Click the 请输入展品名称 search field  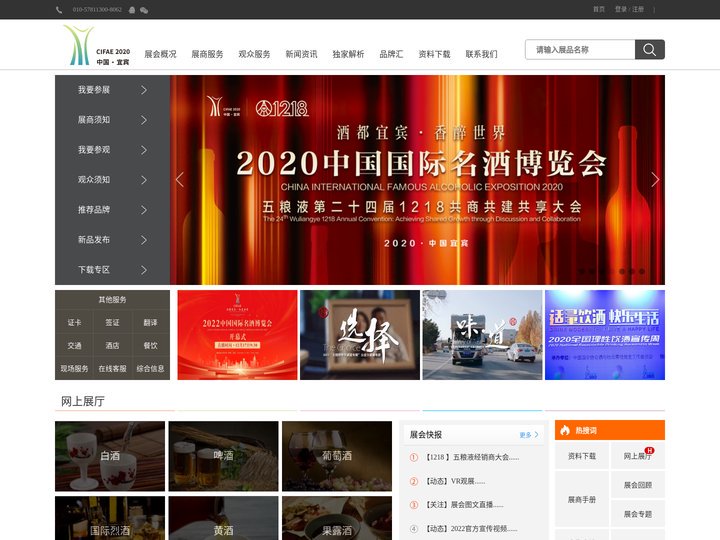[x=580, y=50]
